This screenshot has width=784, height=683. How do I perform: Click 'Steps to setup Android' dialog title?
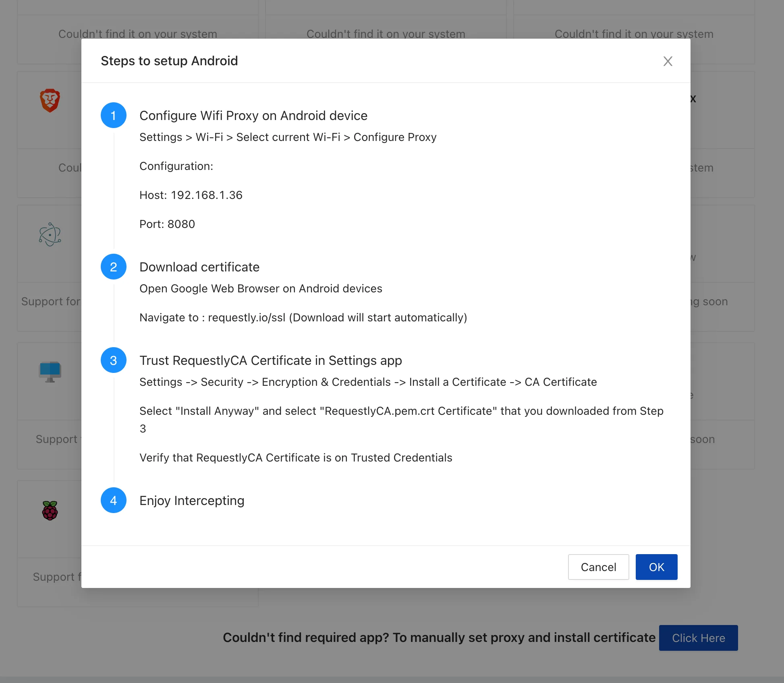coord(169,61)
